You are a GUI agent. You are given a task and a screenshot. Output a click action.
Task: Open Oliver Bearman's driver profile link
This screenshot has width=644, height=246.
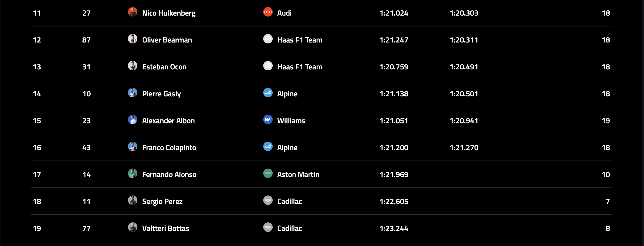(167, 40)
